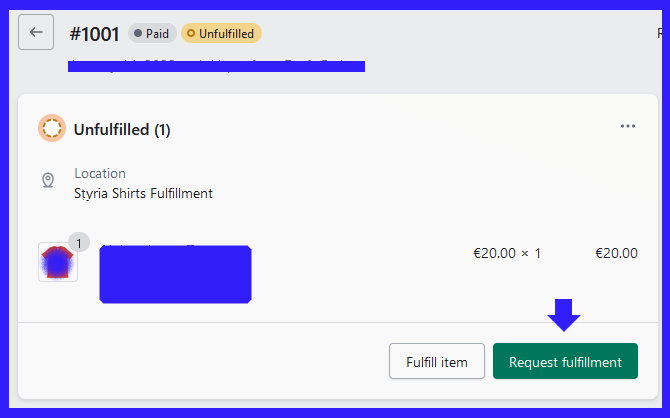Click the blue downward arrow annotation
Viewport: 670px width, 418px height.
pos(564,315)
